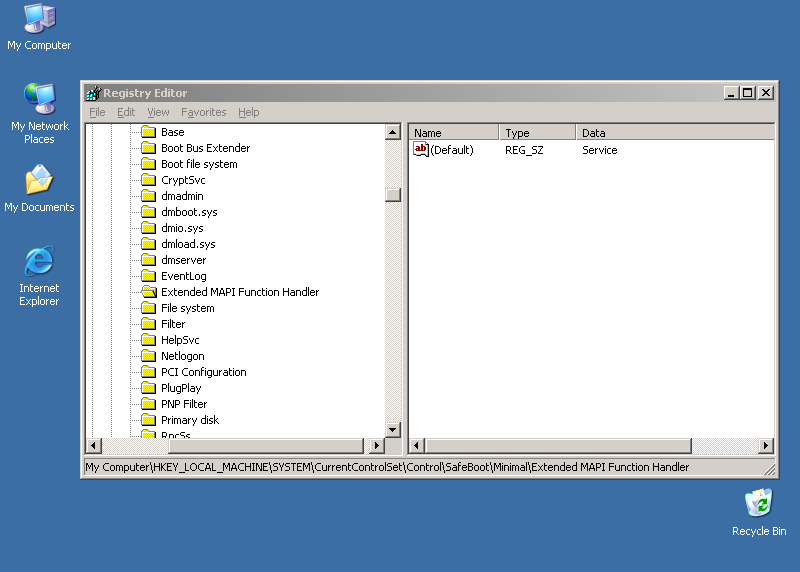The width and height of the screenshot is (800, 572).
Task: Click the Filter folder icon
Action: pos(148,324)
